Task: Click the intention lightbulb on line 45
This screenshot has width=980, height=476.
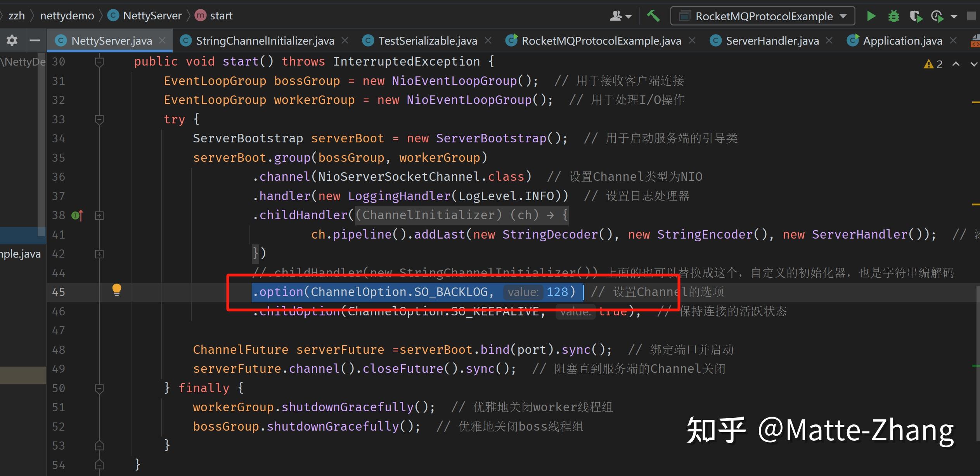Action: click(x=117, y=290)
